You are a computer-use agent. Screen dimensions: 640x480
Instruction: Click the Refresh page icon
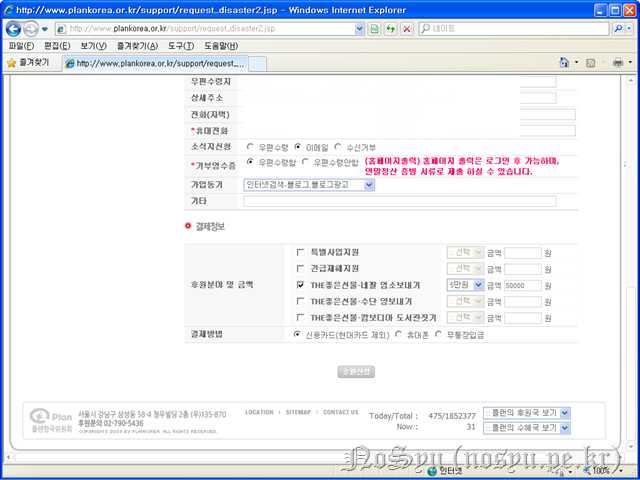390,29
